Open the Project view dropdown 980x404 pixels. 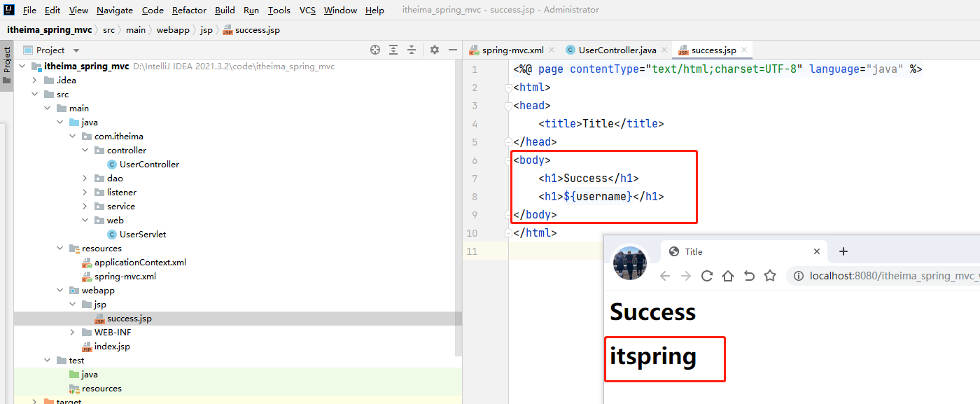click(76, 50)
